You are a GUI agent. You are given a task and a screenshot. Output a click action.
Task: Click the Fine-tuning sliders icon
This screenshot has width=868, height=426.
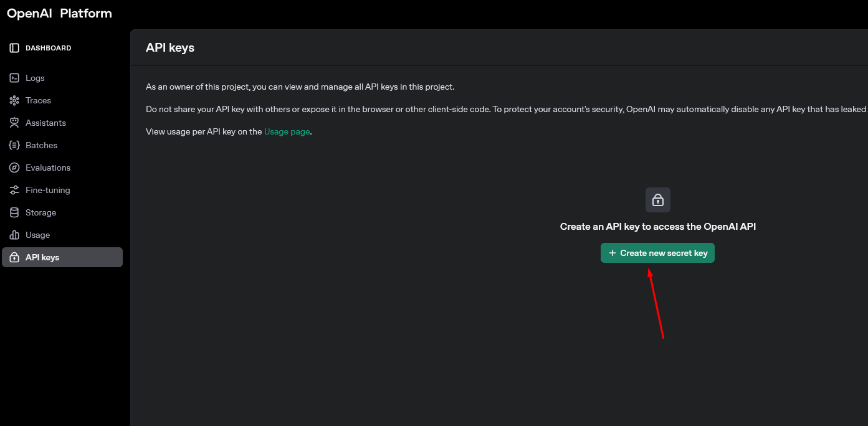pos(14,190)
